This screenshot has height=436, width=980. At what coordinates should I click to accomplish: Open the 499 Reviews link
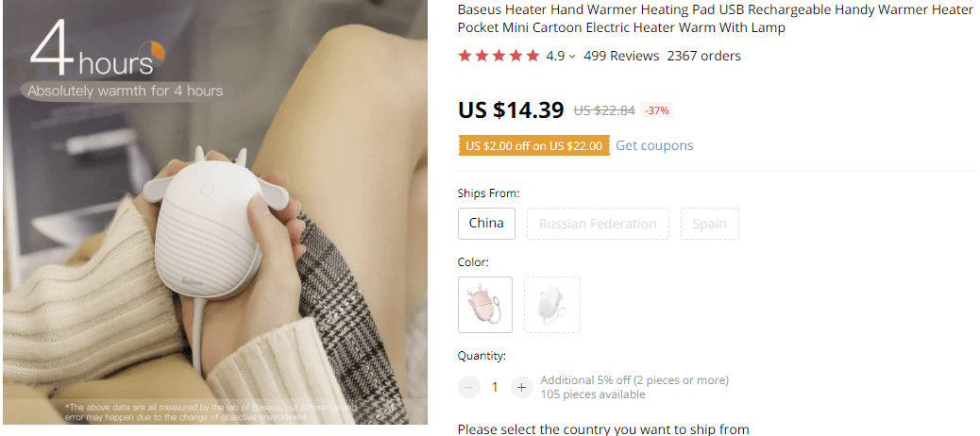coord(621,56)
